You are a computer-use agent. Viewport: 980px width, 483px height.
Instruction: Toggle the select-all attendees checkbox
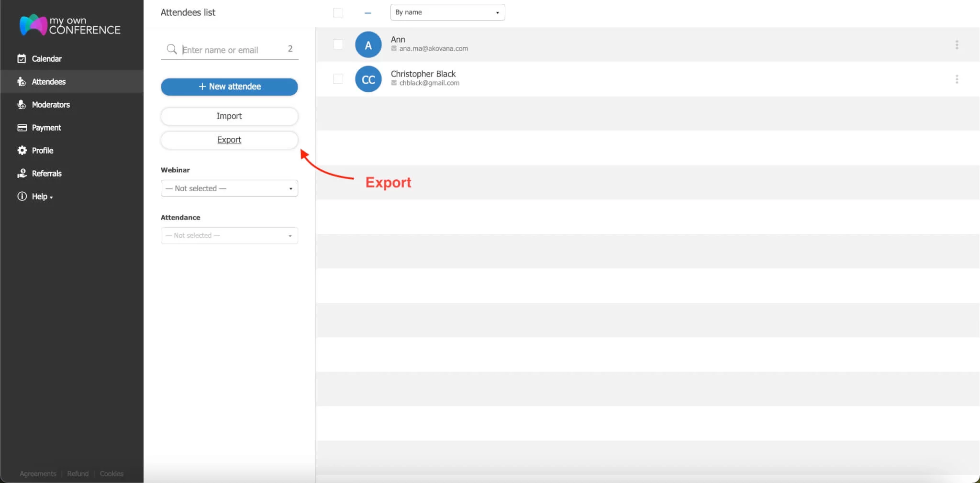point(338,13)
